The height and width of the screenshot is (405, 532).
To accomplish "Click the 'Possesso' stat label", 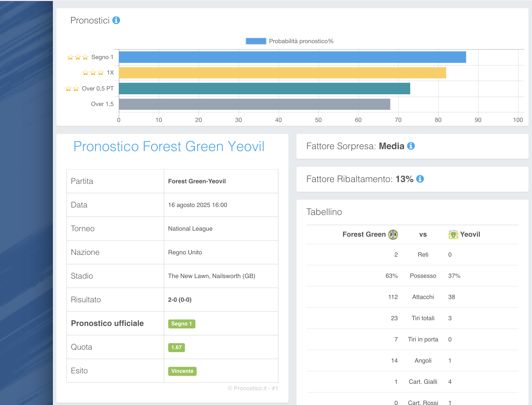I will (423, 276).
